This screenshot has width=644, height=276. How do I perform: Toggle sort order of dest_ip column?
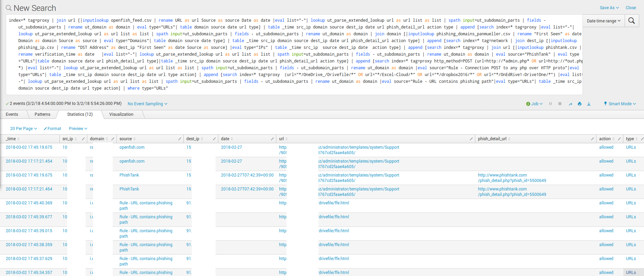pyautogui.click(x=202, y=139)
